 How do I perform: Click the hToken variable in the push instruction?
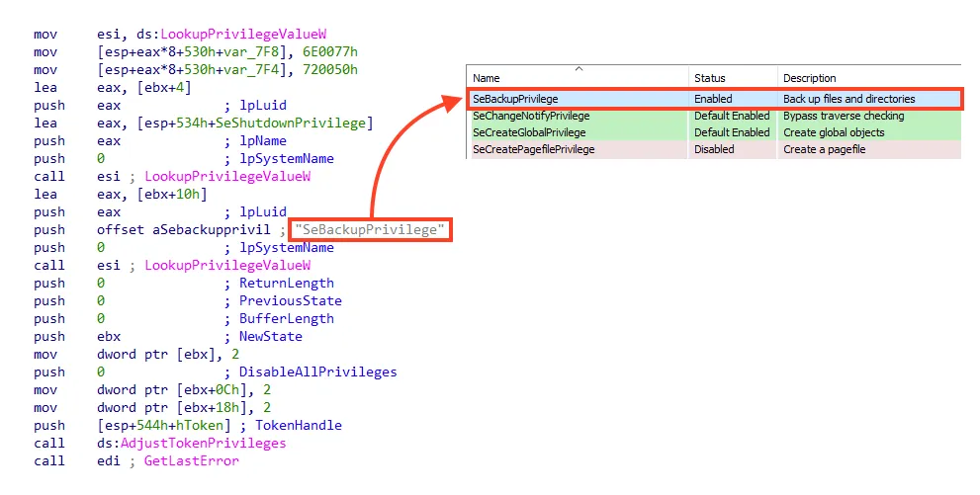coord(200,426)
